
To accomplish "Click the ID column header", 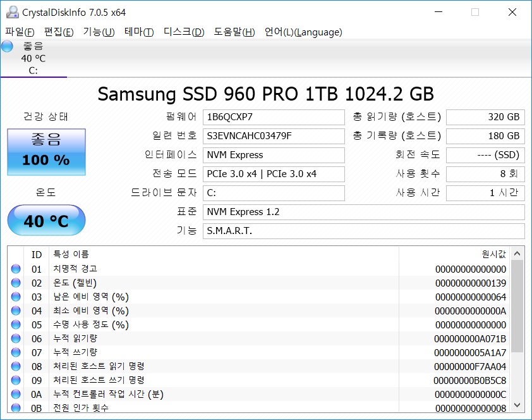I will pos(36,254).
